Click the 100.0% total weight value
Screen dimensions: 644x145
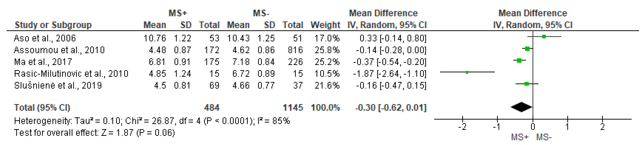[325, 107]
